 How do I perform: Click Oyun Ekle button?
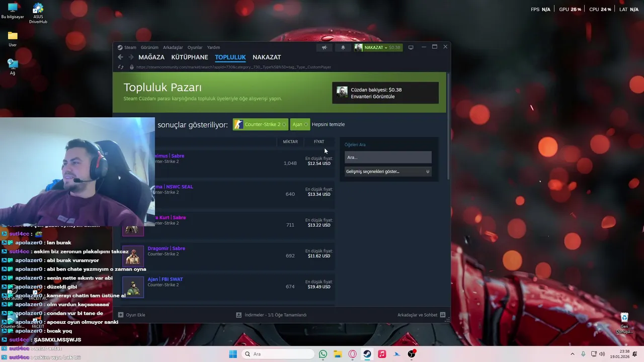pyautogui.click(x=131, y=315)
